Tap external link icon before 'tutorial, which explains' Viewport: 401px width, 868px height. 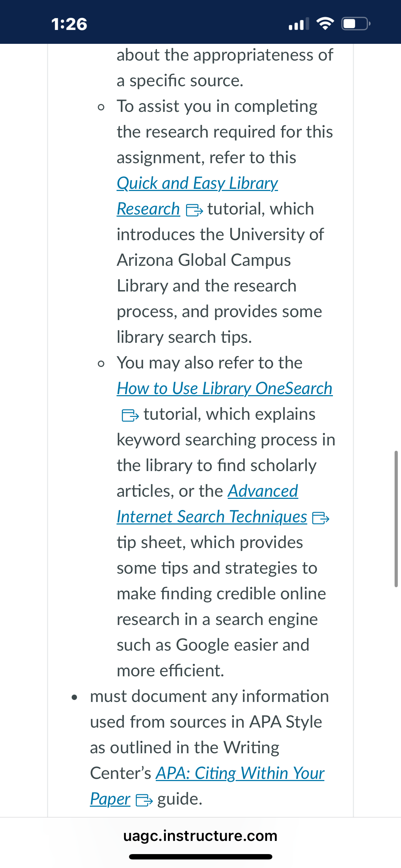click(x=130, y=415)
